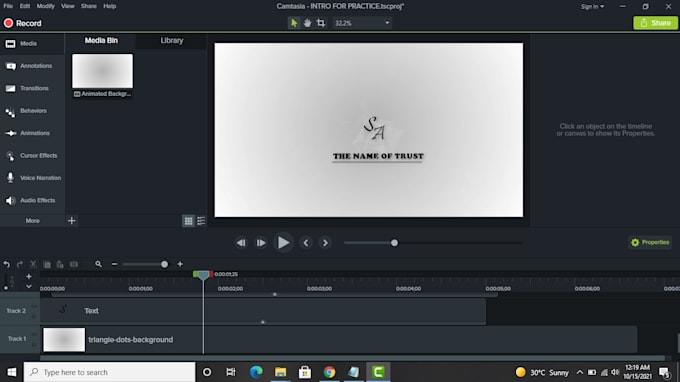The width and height of the screenshot is (680, 382).
Task: Select the Text clip on Track 2
Action: 263,311
